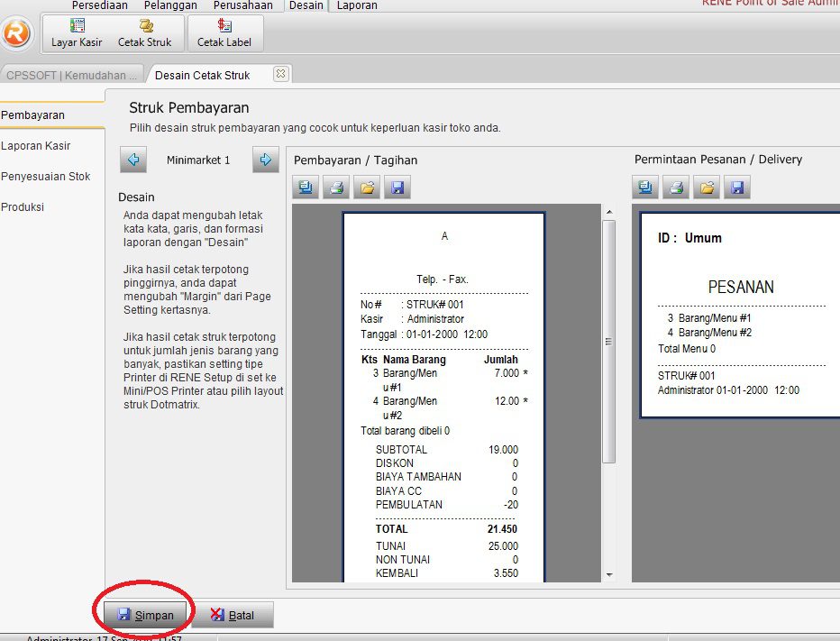The image size is (840, 641).
Task: Click the Cetak Label toolbar button
Action: (x=224, y=33)
